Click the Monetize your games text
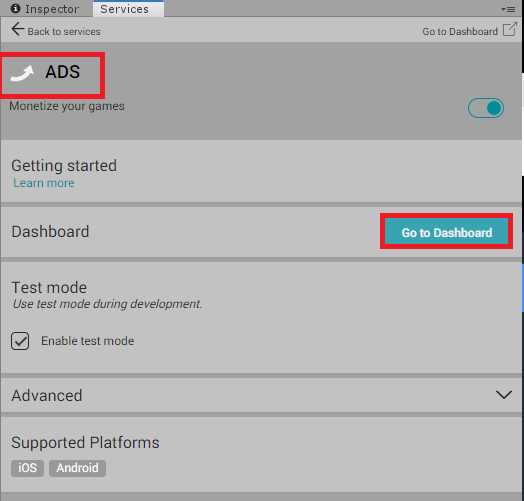 pyautogui.click(x=67, y=106)
